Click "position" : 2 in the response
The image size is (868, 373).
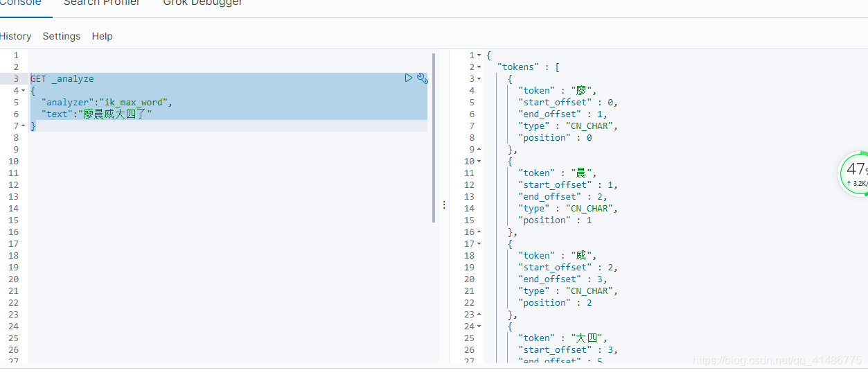pos(555,303)
